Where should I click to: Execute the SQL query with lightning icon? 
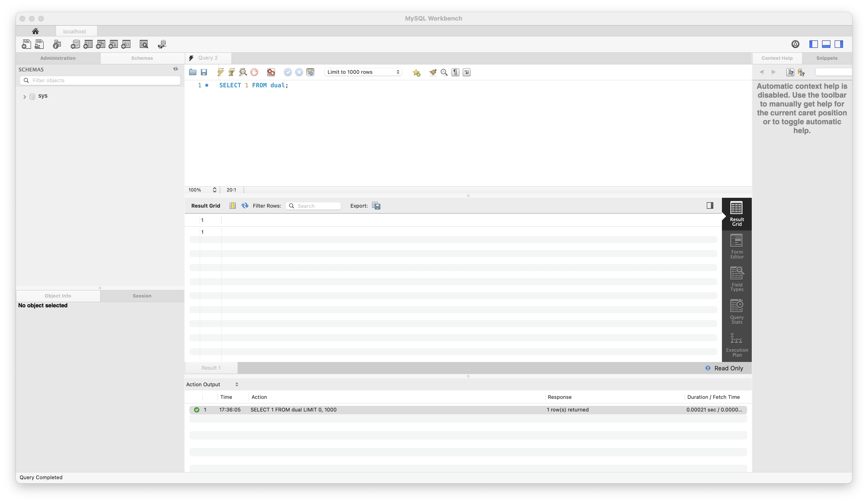tap(220, 72)
